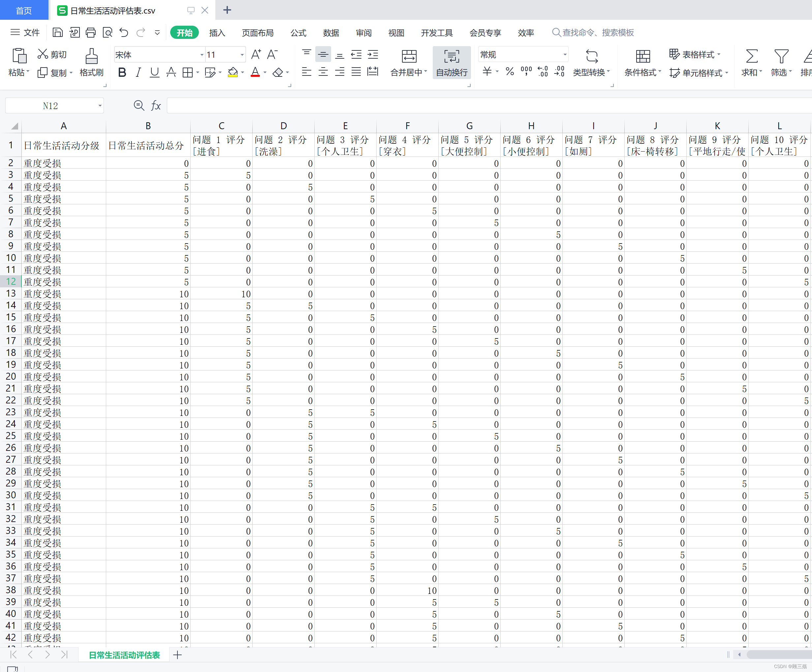Image resolution: width=812 pixels, height=672 pixels.
Task: Click the zoom magnifier next to fx
Action: (x=139, y=105)
